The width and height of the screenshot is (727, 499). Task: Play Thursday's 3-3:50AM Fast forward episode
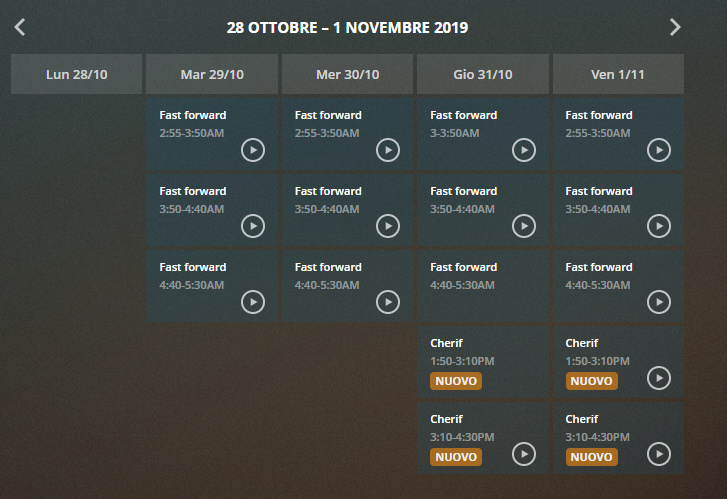[524, 150]
